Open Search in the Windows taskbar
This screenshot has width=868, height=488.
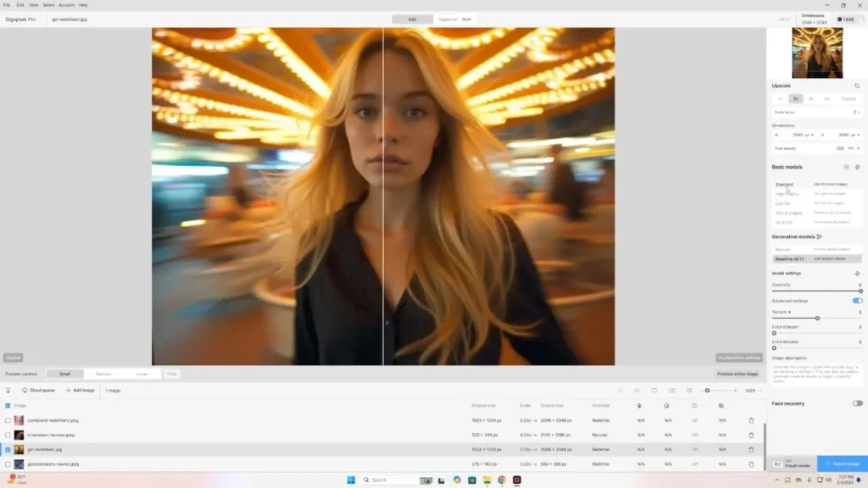(x=377, y=480)
